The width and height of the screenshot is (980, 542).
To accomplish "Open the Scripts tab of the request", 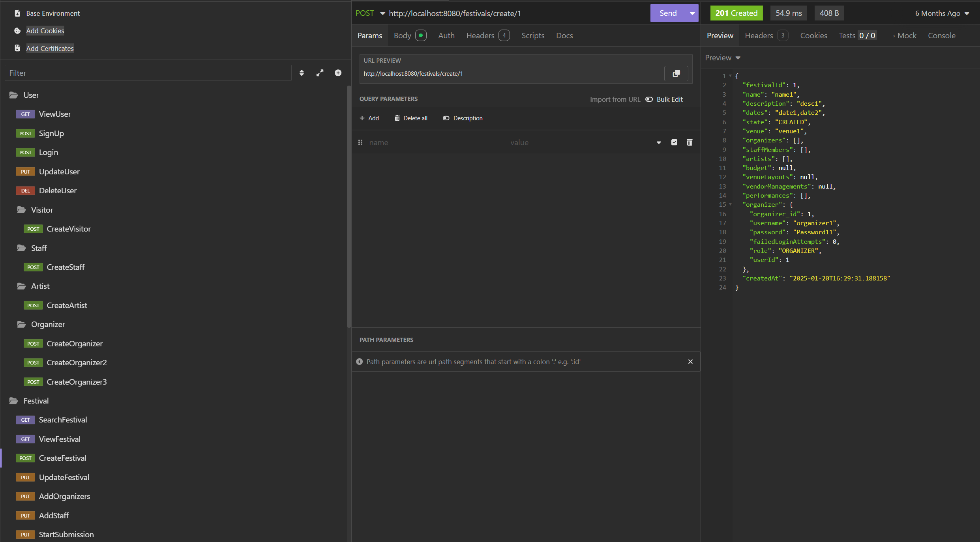I will tap(533, 35).
